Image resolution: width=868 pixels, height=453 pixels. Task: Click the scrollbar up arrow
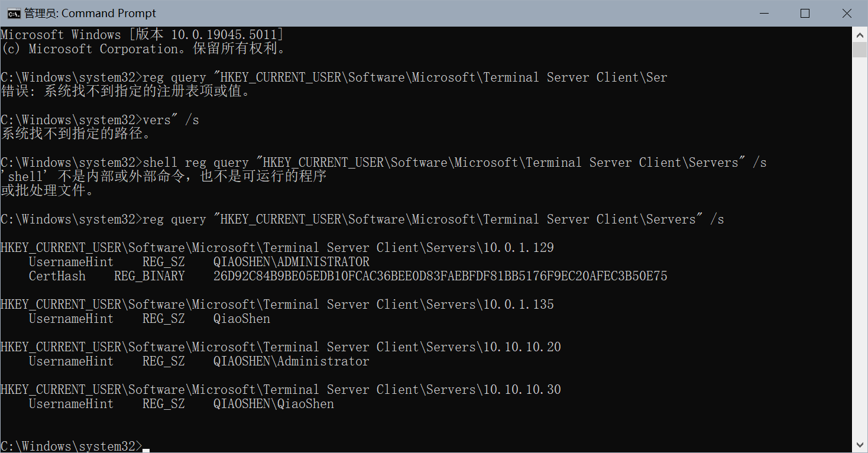tap(860, 34)
